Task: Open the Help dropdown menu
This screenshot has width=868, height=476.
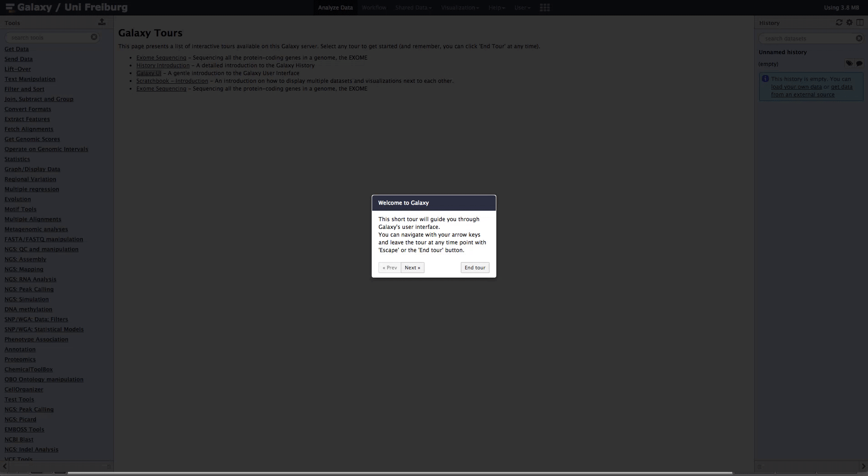Action: coord(497,8)
